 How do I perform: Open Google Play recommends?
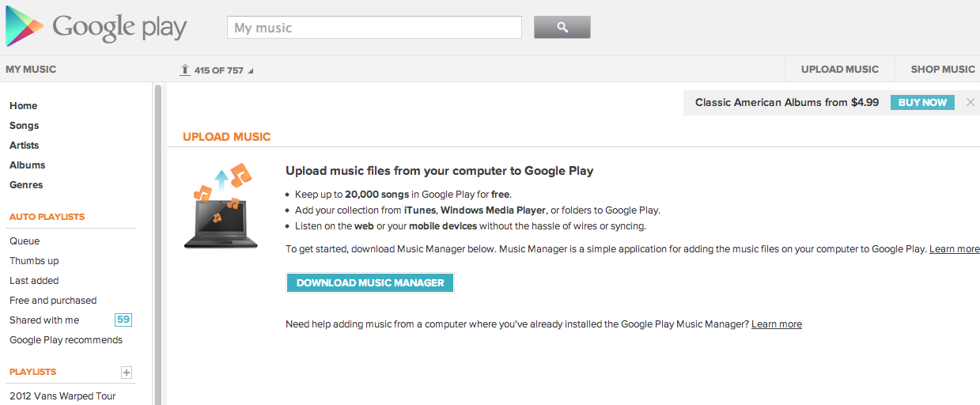pos(66,340)
